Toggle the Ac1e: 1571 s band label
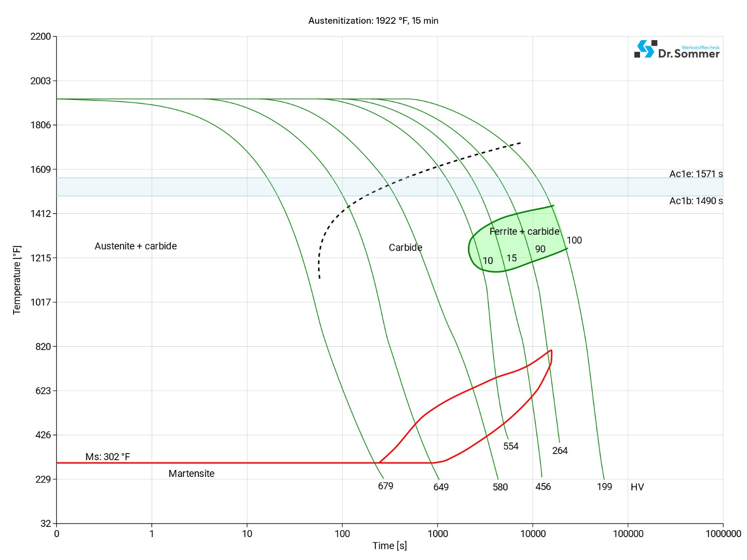Image resolution: width=747 pixels, height=560 pixels. tap(695, 174)
